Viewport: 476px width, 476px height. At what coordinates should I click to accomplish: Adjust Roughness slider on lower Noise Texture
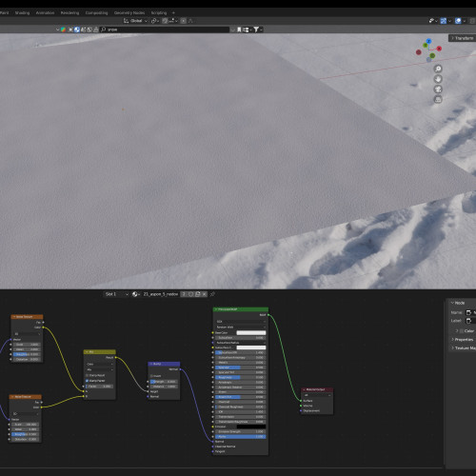26,434
